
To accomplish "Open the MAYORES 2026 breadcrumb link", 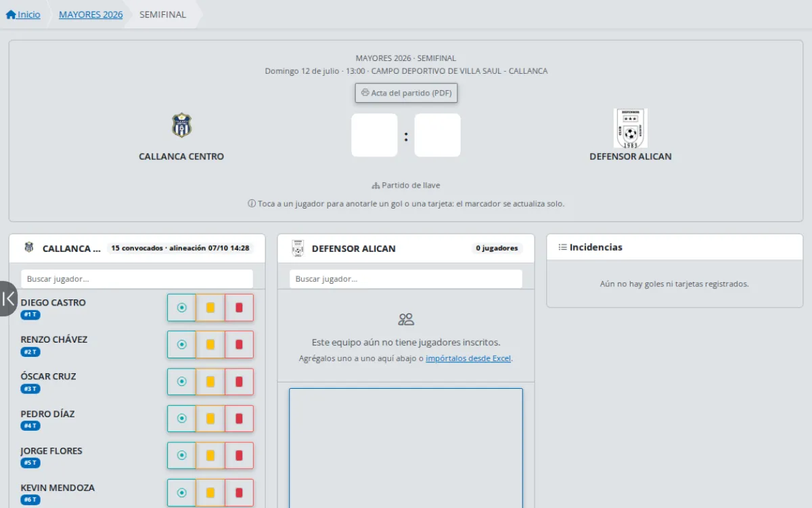I will pyautogui.click(x=91, y=14).
